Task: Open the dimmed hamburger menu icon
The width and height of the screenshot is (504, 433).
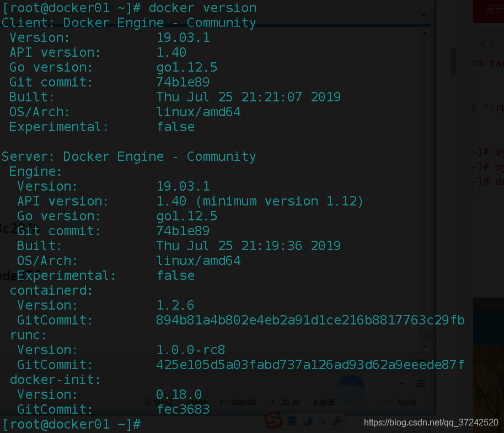Action: tap(421, 383)
